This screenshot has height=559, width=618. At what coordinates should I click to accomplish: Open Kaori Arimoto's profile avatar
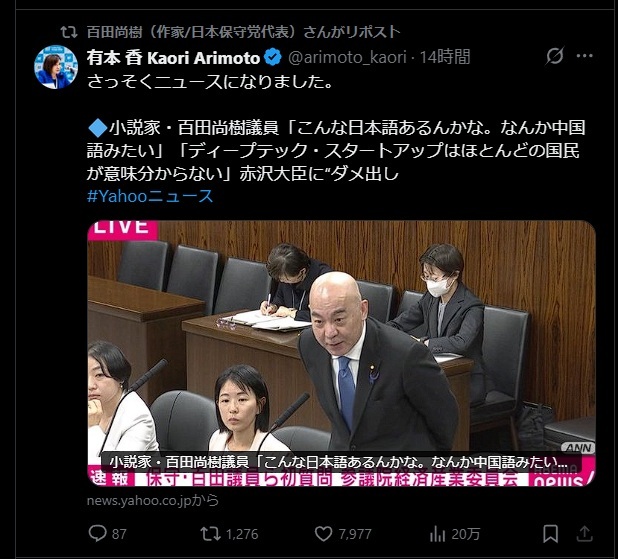click(x=56, y=67)
